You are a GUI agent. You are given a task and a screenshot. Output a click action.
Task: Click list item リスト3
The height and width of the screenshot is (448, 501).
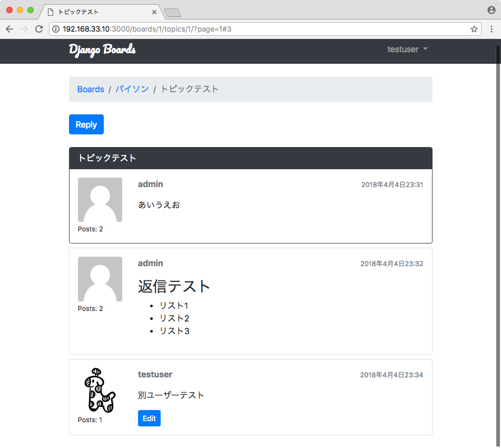[x=174, y=330]
